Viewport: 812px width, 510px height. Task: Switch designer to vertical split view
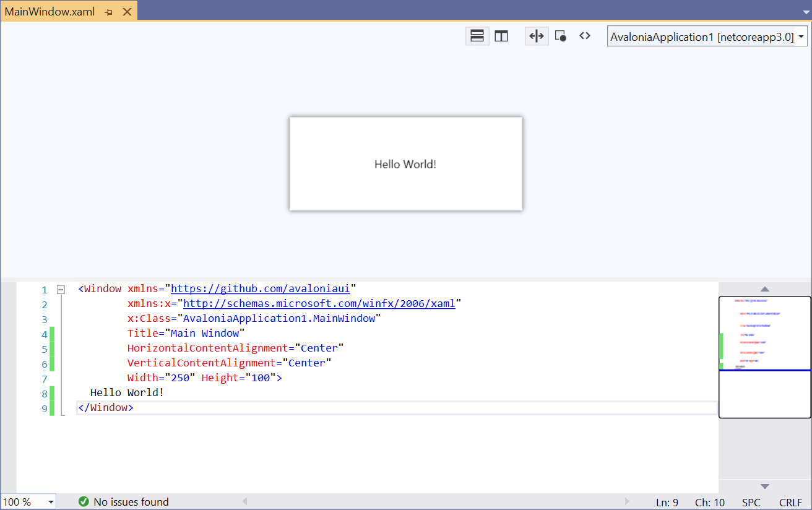coord(501,36)
